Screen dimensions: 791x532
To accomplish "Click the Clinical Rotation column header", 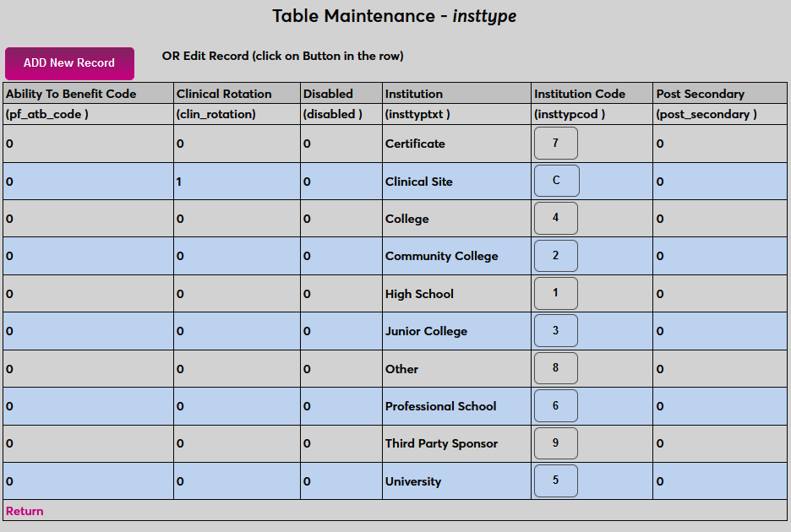I will 224,94.
